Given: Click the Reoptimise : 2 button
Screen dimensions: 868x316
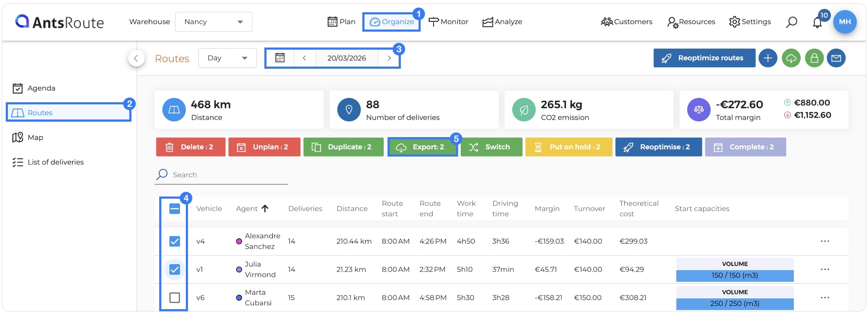Looking at the screenshot, I should [x=658, y=147].
